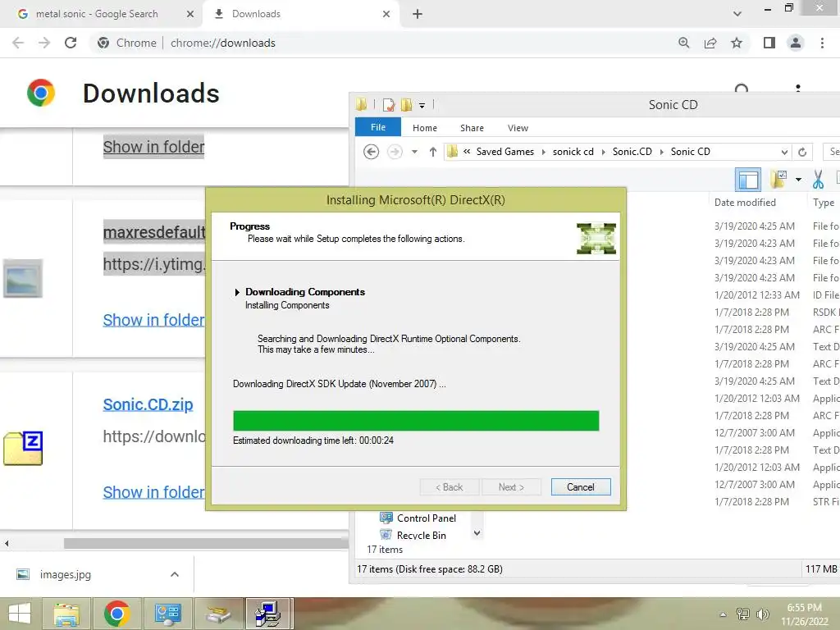Select Control Panel in Explorer navigation pane
Image resolution: width=840 pixels, height=630 pixels.
(418, 518)
